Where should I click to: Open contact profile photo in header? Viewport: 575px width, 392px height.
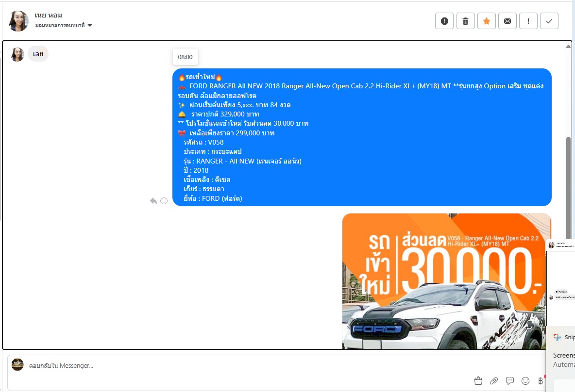point(18,21)
